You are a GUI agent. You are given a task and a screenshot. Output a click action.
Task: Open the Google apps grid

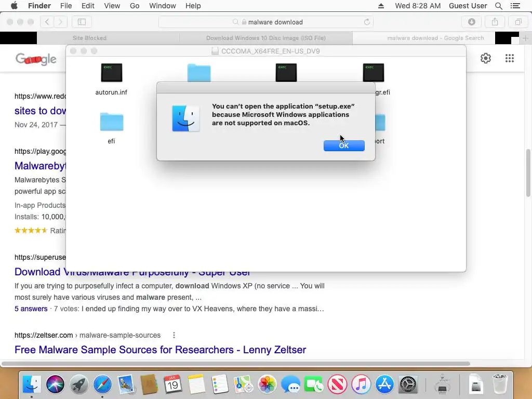(509, 58)
